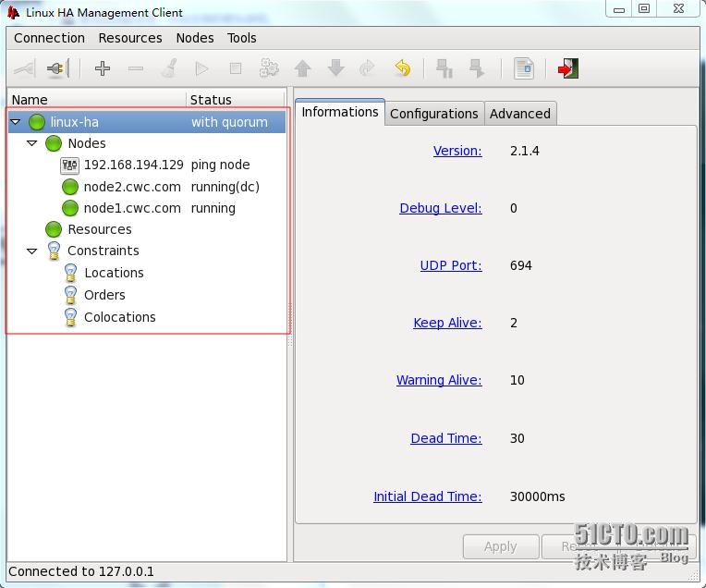Click the Cleanup resource broom icon
706x588 pixels.
point(169,68)
